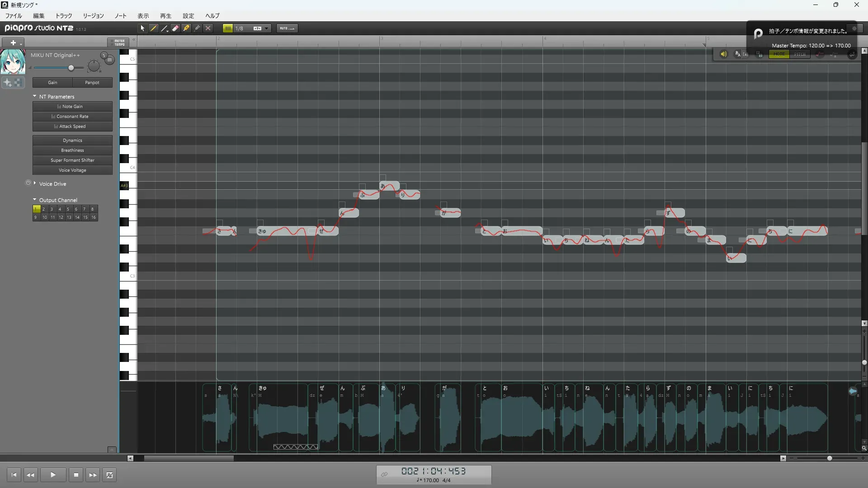Select the yellow pencil draw tool
This screenshot has height=488, width=868.
pos(154,28)
